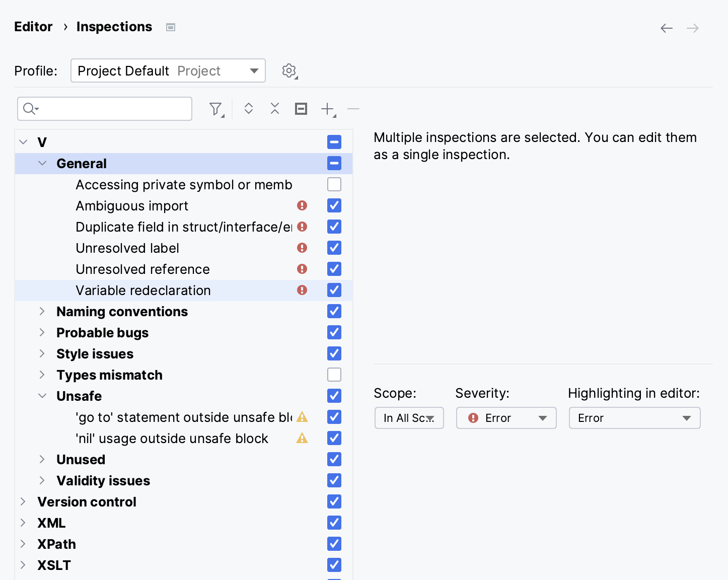728x580 pixels.
Task: Click the remove inspection minus icon
Action: click(x=353, y=108)
